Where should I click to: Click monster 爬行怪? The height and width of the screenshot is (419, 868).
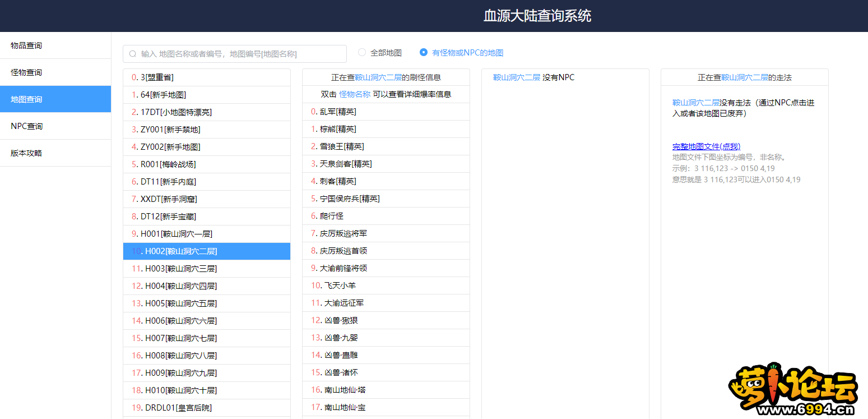coord(386,216)
